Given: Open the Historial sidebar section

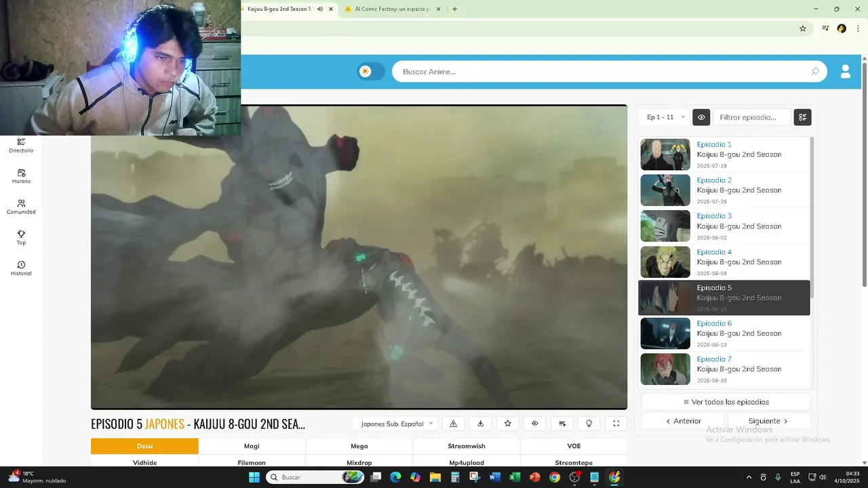Looking at the screenshot, I should pyautogui.click(x=21, y=268).
